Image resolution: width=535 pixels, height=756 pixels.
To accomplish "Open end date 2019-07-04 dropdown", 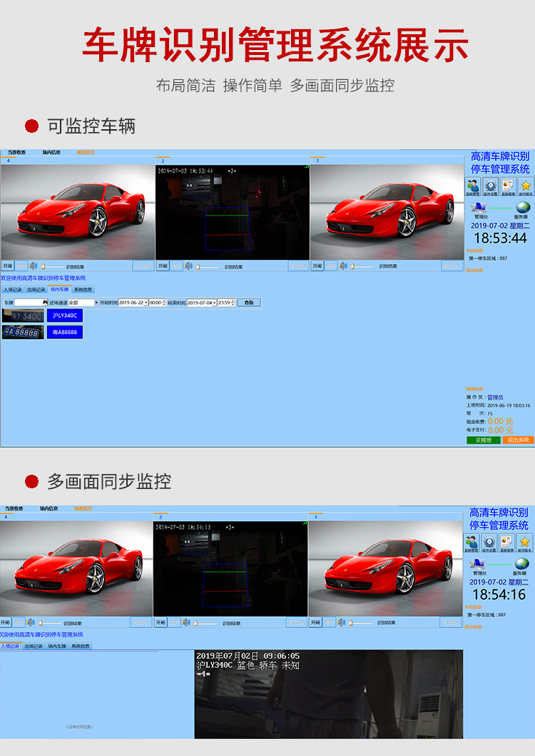I will coord(215,303).
